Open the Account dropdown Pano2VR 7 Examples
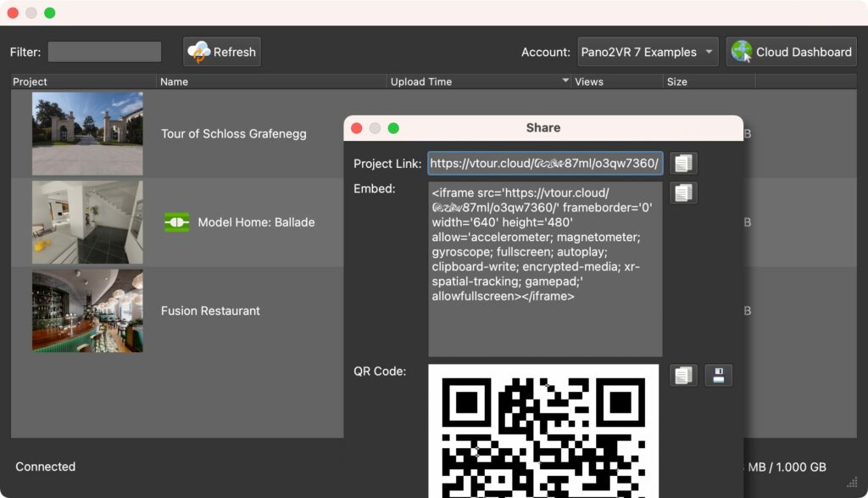The height and width of the screenshot is (498, 868). (x=648, y=52)
